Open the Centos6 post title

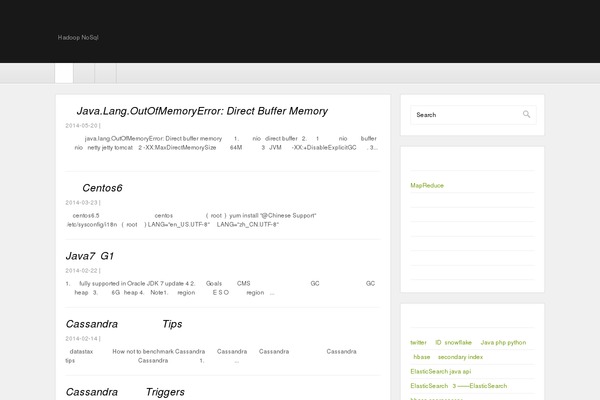click(102, 188)
